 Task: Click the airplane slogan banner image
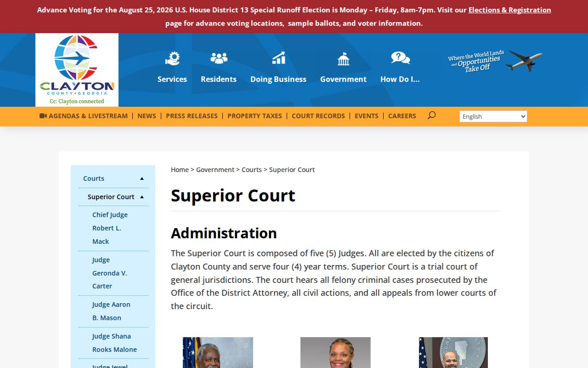(x=495, y=61)
